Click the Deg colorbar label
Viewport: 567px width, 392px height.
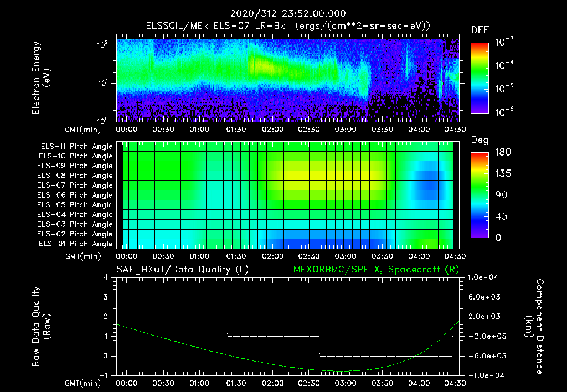480,140
